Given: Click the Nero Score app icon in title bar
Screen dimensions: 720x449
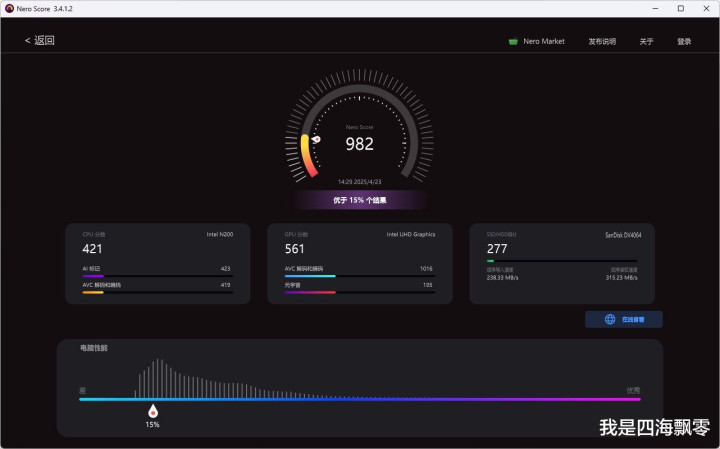Looking at the screenshot, I should click(x=9, y=8).
